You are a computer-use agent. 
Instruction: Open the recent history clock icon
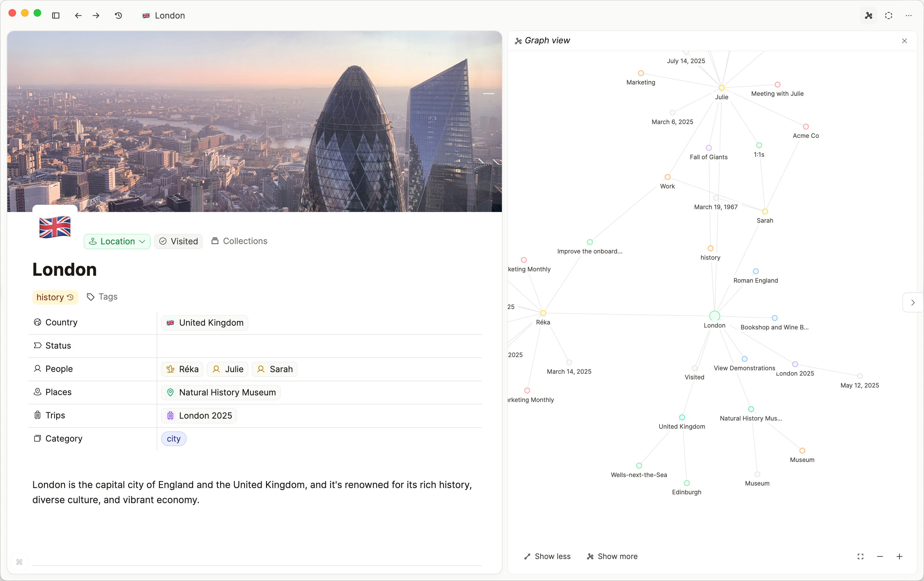[x=119, y=16]
